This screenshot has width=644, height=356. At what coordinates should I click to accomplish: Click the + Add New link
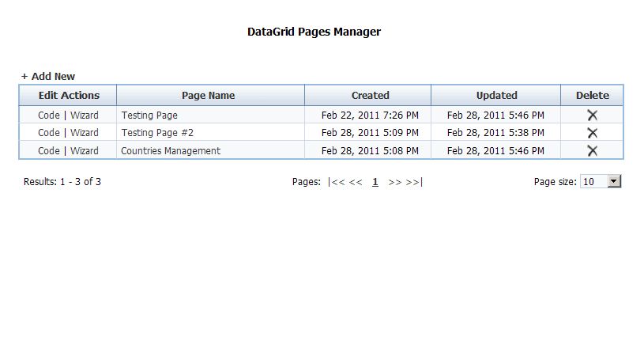click(48, 77)
